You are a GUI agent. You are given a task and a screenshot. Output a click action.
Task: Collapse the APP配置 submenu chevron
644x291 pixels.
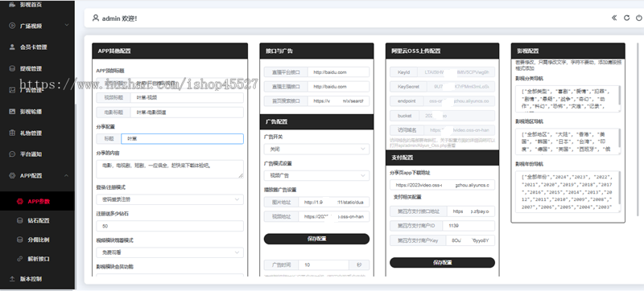click(67, 175)
